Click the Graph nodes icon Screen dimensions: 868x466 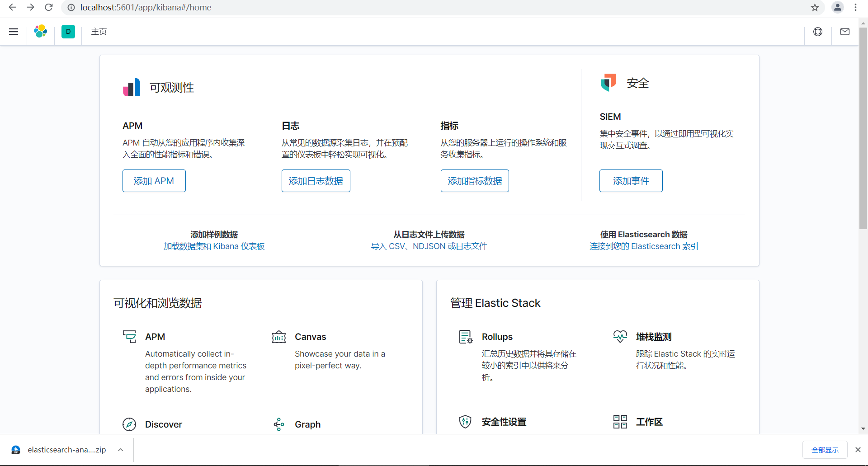tap(279, 424)
